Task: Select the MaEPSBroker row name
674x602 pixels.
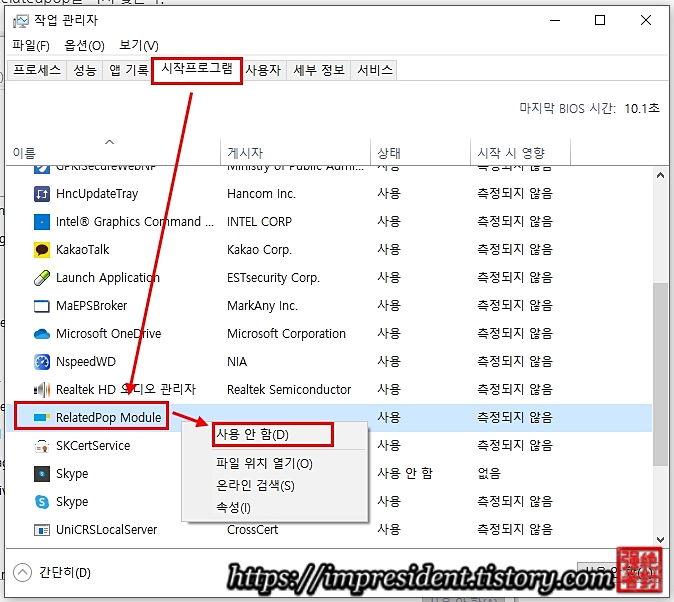Action: point(92,306)
